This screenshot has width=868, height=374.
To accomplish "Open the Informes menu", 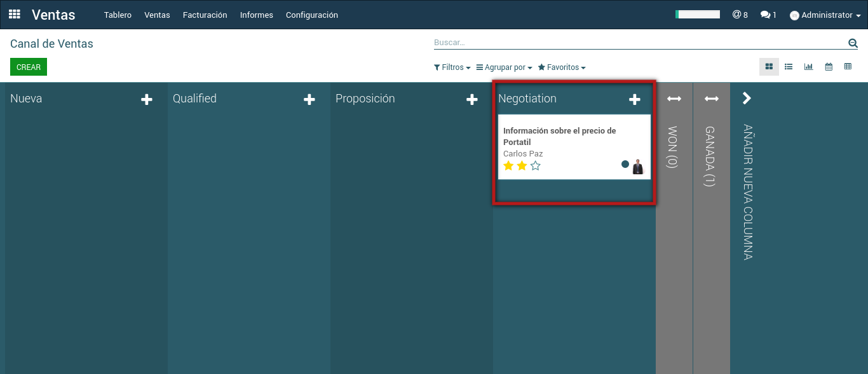I will pos(256,15).
